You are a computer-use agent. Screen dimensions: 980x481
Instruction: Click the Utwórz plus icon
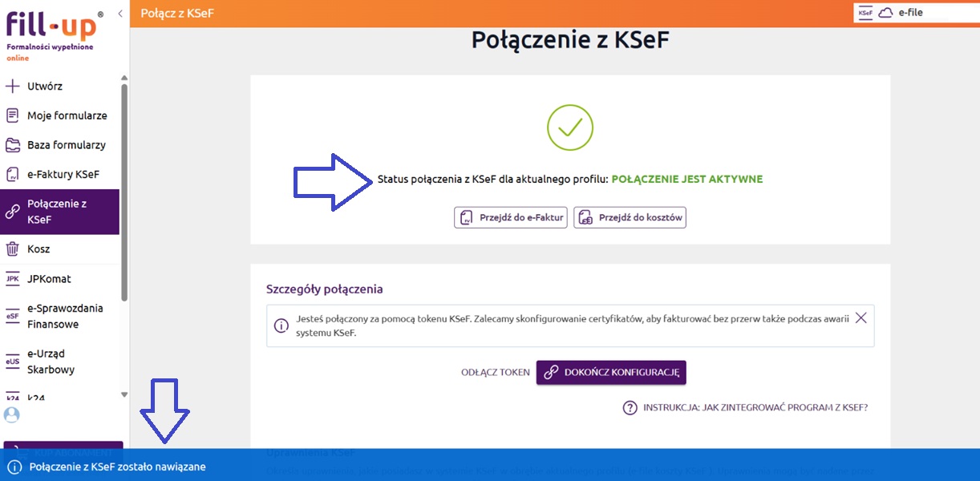click(12, 86)
